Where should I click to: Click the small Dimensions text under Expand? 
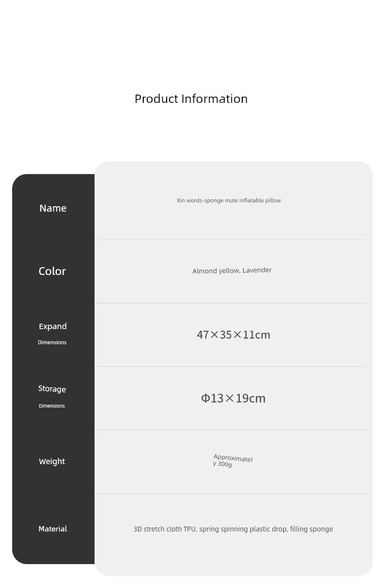click(x=52, y=342)
